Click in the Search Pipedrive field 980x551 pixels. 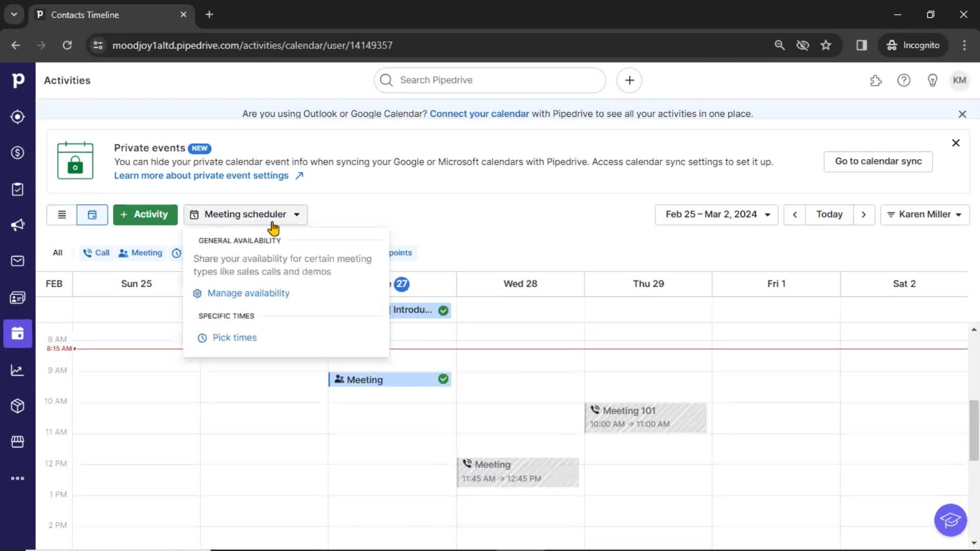point(490,80)
